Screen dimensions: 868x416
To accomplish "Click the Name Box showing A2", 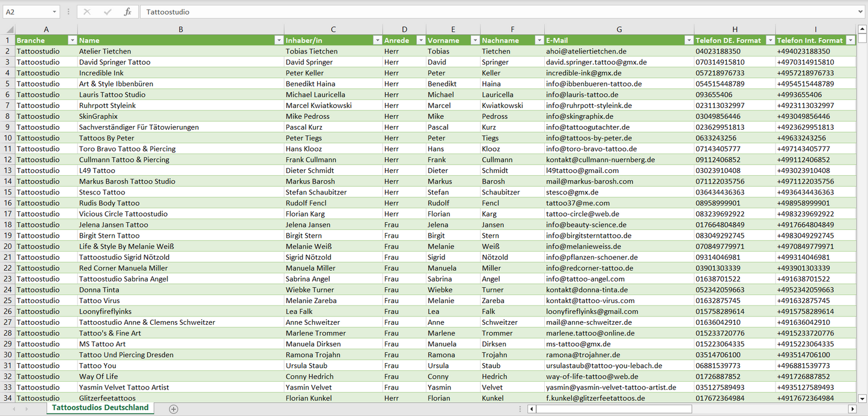I will tap(27, 12).
